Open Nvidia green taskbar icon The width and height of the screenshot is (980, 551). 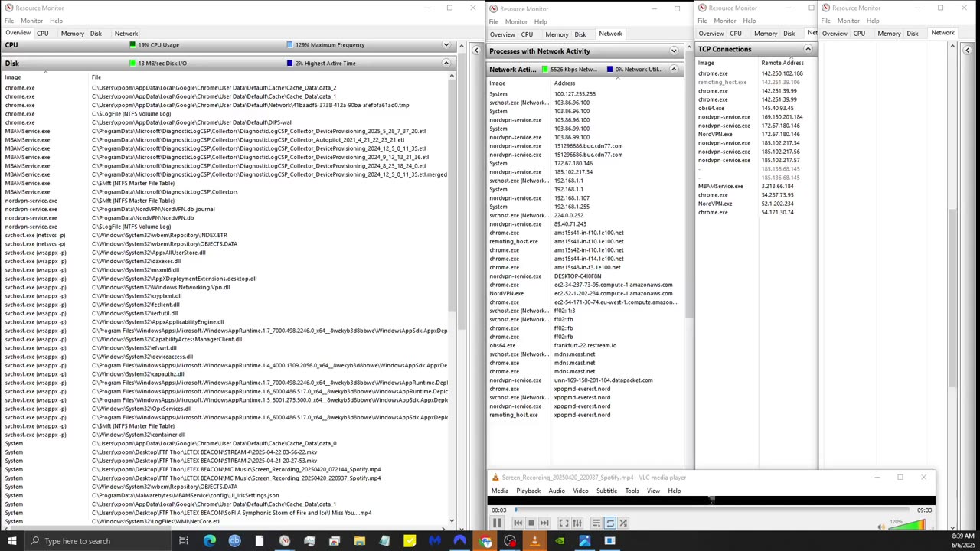coord(560,541)
